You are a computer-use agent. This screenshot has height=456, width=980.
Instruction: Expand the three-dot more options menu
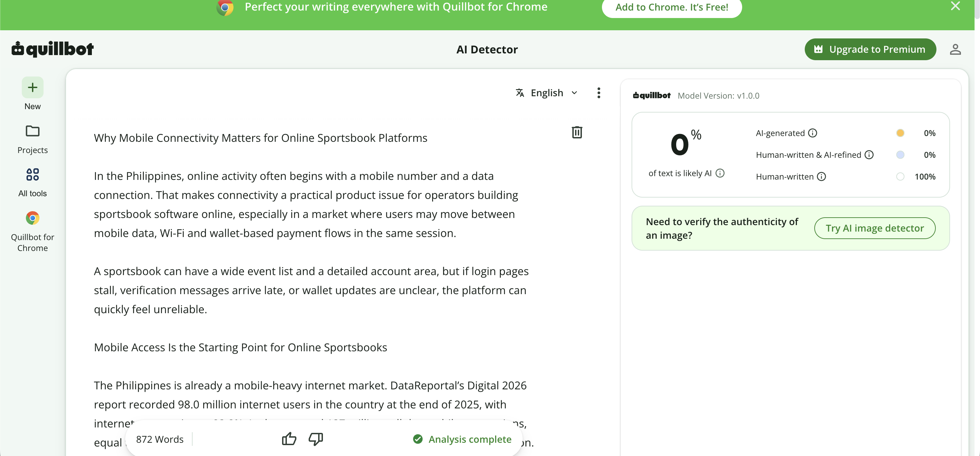599,93
